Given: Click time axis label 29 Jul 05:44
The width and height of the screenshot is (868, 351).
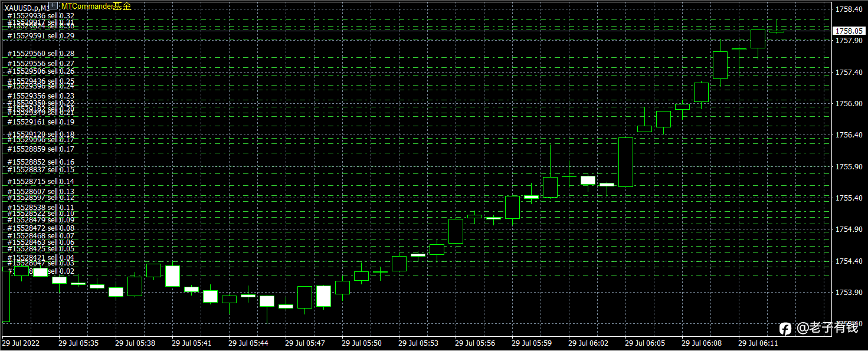Looking at the screenshot, I should coord(248,343).
